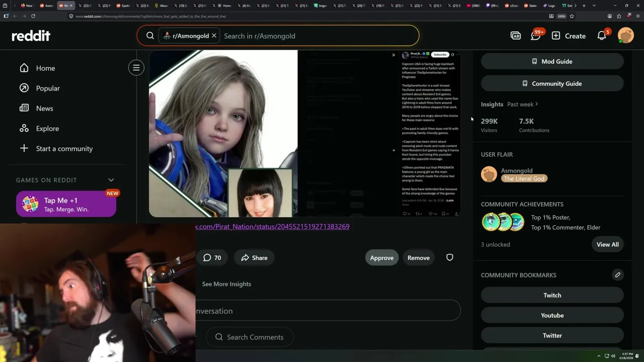Switch to the Logs browser tab
This screenshot has width=644, height=362.
(549, 6)
